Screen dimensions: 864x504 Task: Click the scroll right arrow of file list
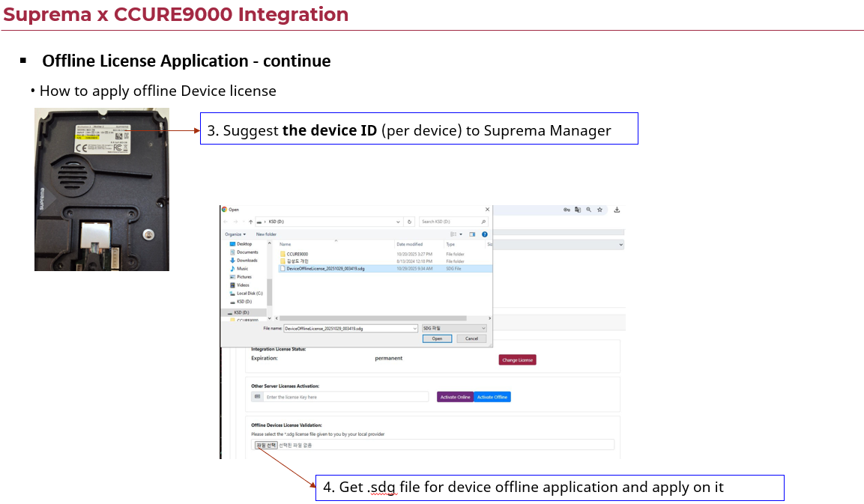(x=489, y=318)
